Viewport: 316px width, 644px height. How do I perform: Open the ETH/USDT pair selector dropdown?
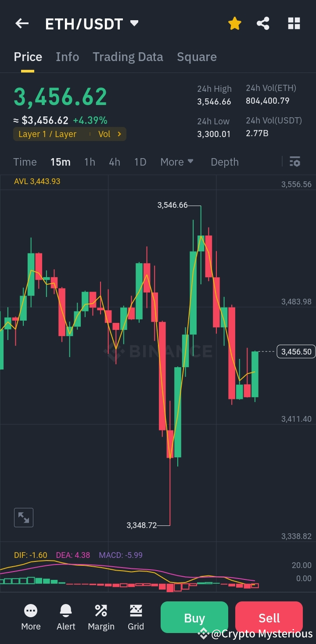tap(134, 23)
